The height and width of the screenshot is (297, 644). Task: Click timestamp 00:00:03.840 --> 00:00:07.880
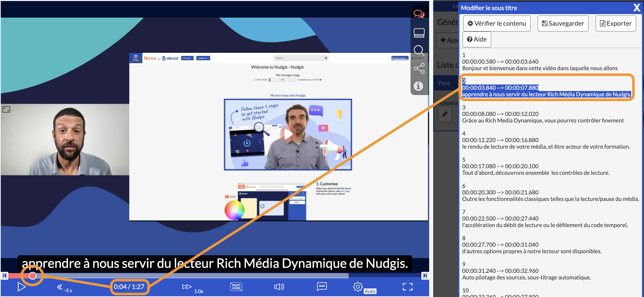(x=500, y=88)
